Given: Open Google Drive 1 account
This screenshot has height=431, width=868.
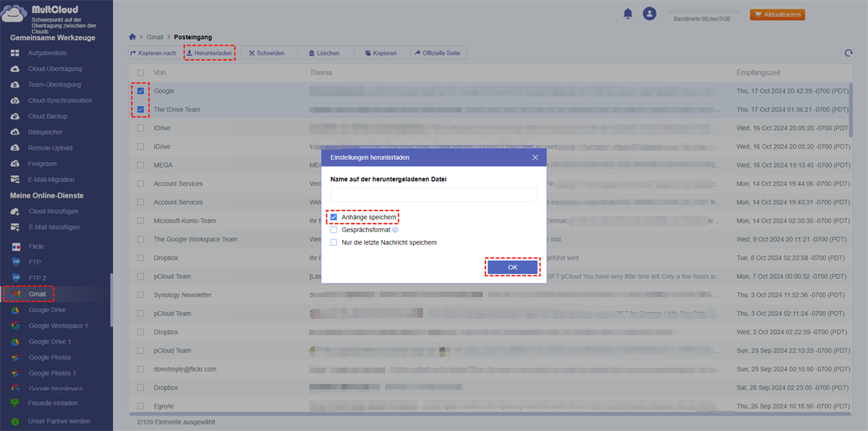Looking at the screenshot, I should 49,342.
